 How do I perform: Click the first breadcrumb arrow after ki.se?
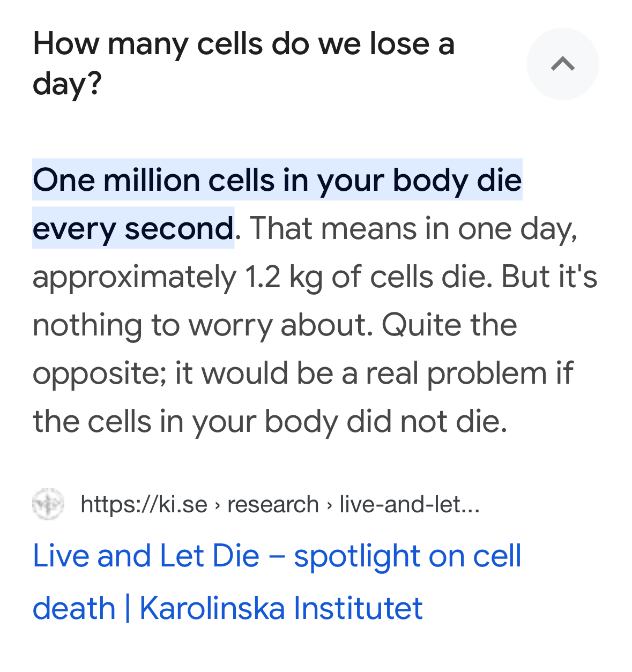coord(217,505)
